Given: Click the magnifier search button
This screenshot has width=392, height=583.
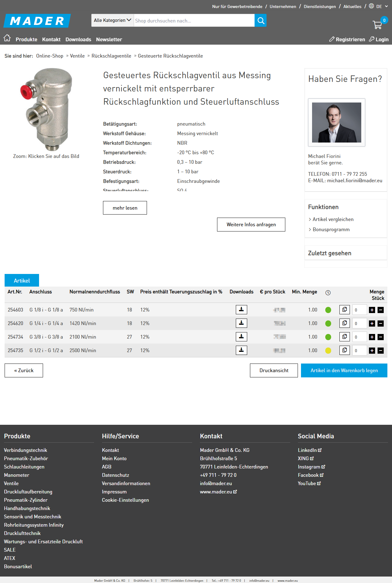Looking at the screenshot, I should click(x=261, y=21).
